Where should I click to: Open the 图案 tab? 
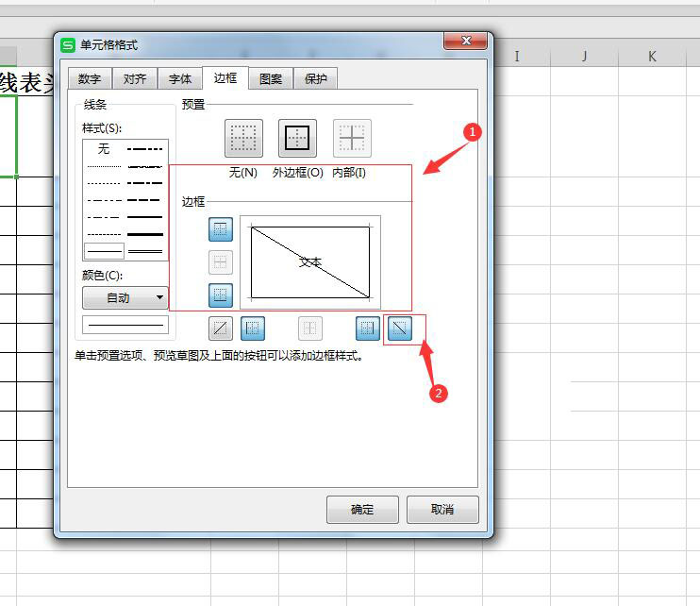click(271, 79)
